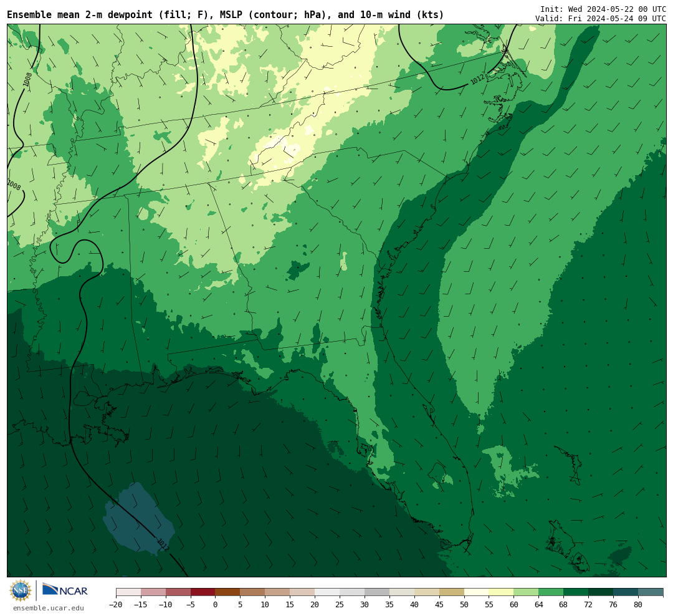Pick the 68 to 72 dark green colorbar segment
The image size is (673, 616).
576,592
